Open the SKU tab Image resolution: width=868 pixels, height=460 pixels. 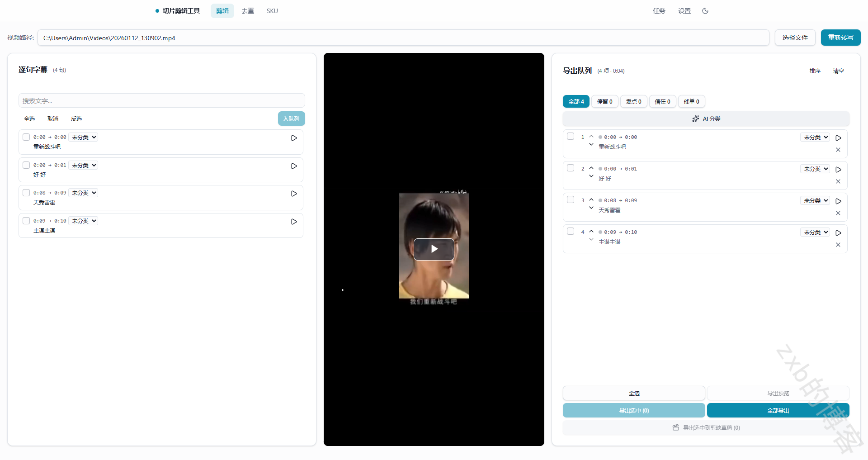click(272, 11)
